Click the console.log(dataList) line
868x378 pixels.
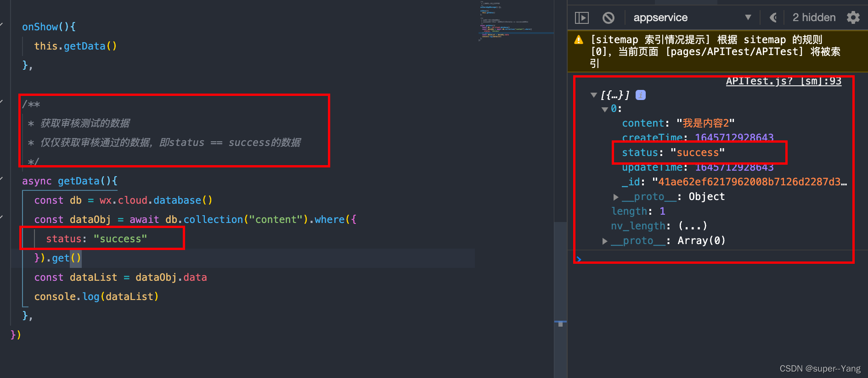pyautogui.click(x=96, y=296)
